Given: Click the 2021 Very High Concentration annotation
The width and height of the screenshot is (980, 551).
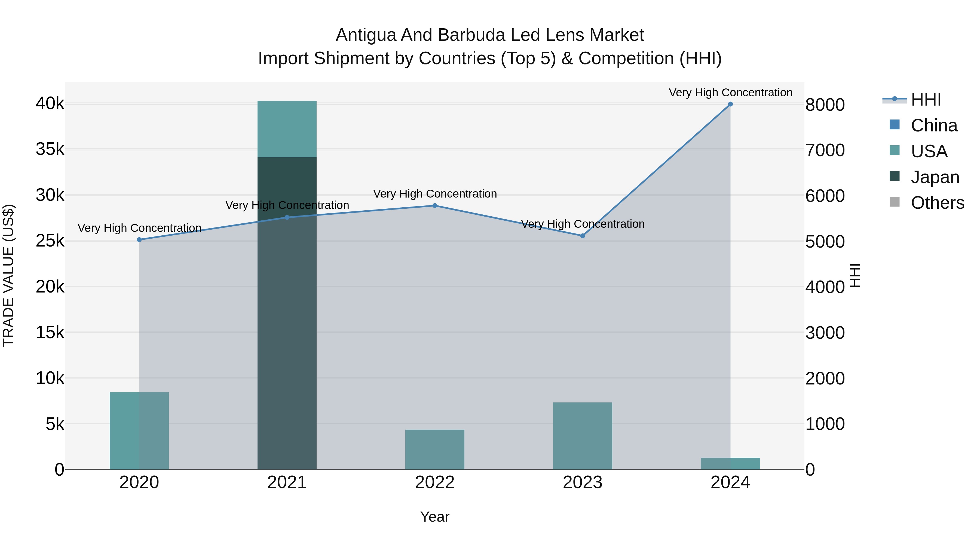Looking at the screenshot, I should pyautogui.click(x=287, y=205).
